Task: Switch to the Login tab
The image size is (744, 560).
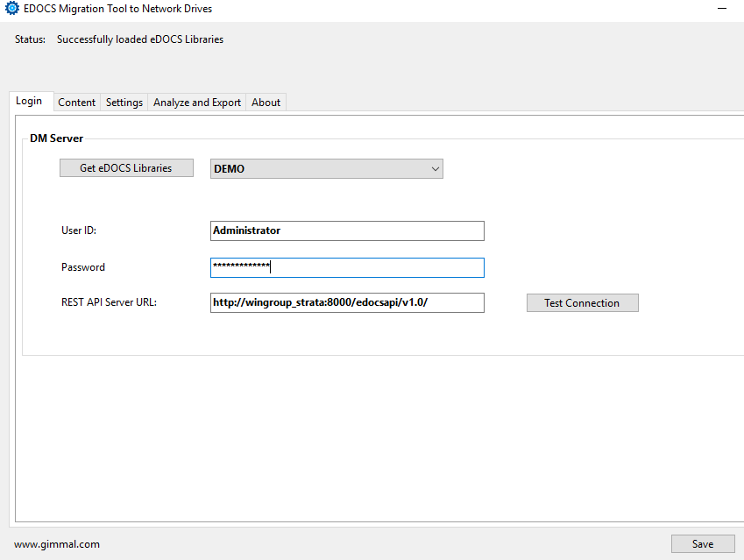Action: pos(29,101)
